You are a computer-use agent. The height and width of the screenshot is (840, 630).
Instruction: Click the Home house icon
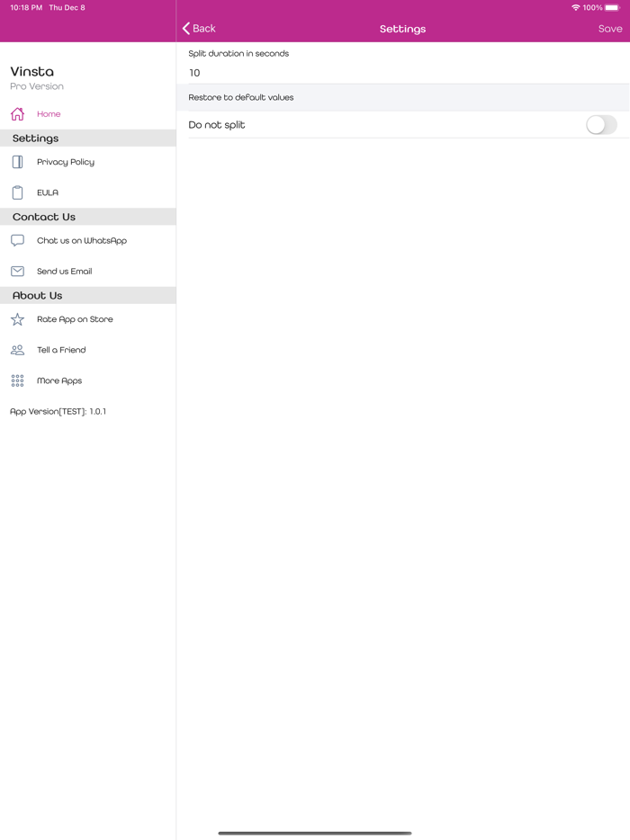tap(18, 113)
